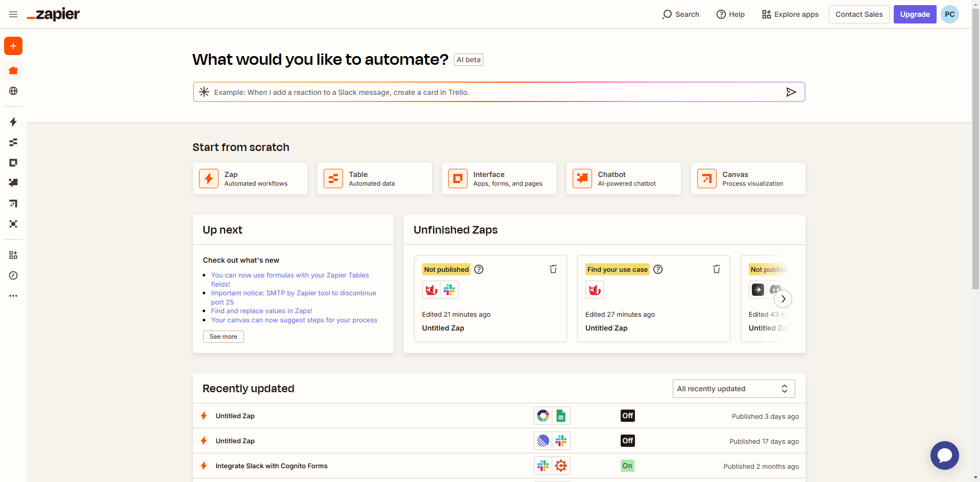
Task: Toggle the Off switch for 3 days ago Zap
Action: (627, 416)
